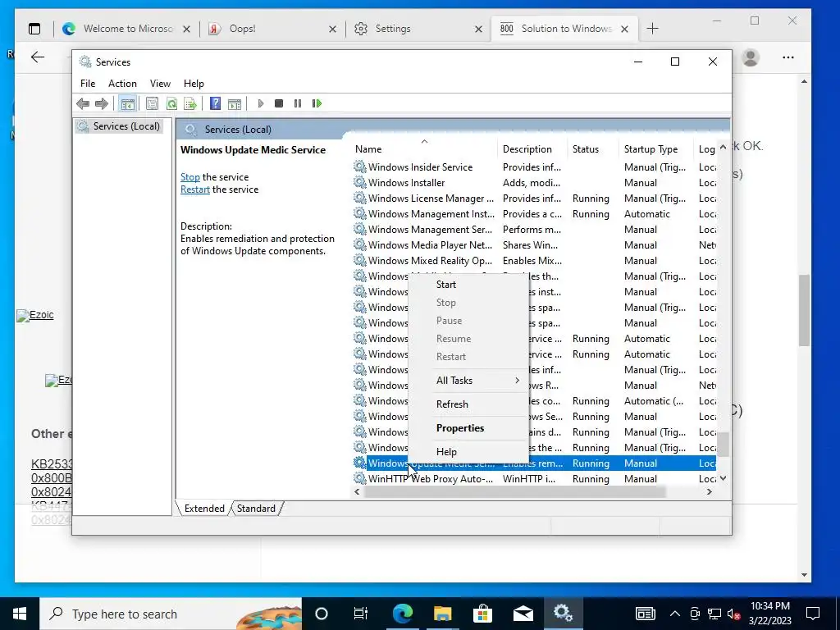Click the Start Service play icon

pyautogui.click(x=260, y=103)
